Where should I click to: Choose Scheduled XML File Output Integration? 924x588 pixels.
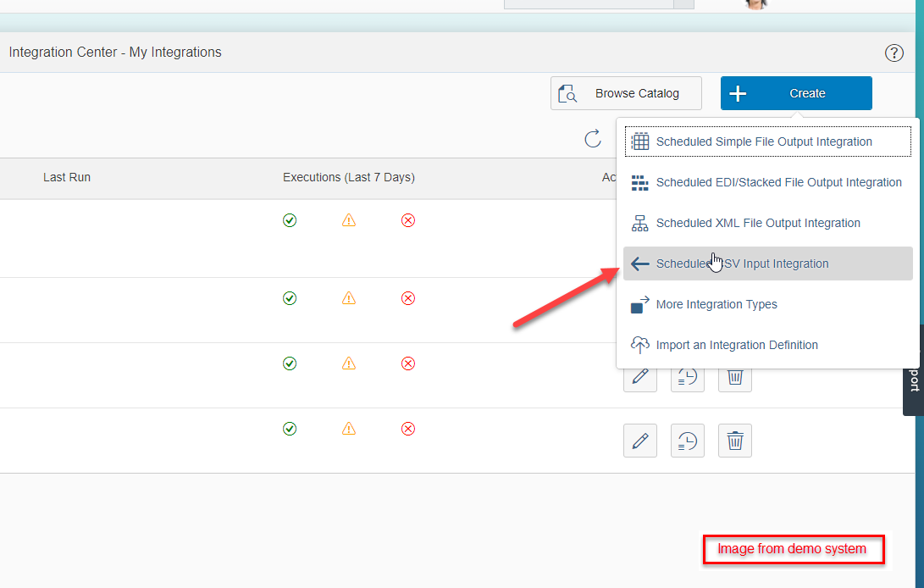(768, 223)
